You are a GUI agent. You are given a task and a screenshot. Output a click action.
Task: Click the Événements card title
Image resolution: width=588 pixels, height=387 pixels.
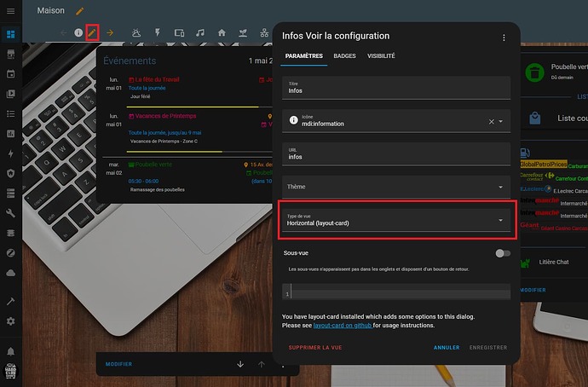tap(130, 61)
